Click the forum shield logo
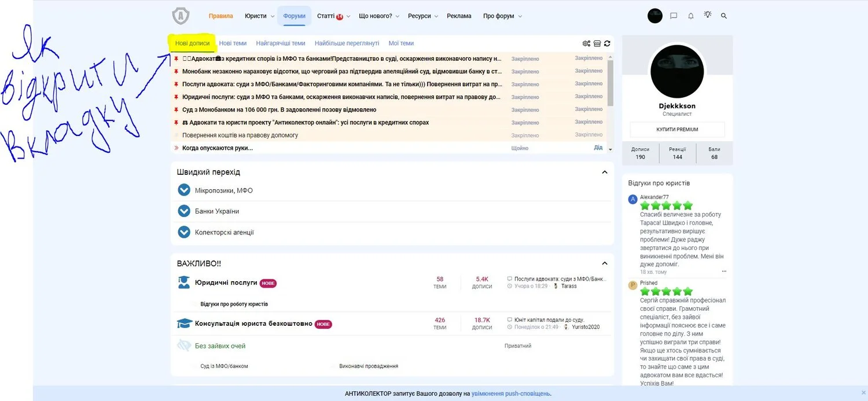The height and width of the screenshot is (401, 868). [x=181, y=16]
